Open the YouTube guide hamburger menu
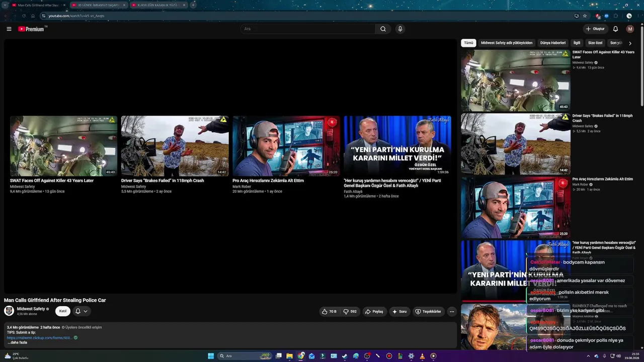644x362 pixels. pos(9,29)
